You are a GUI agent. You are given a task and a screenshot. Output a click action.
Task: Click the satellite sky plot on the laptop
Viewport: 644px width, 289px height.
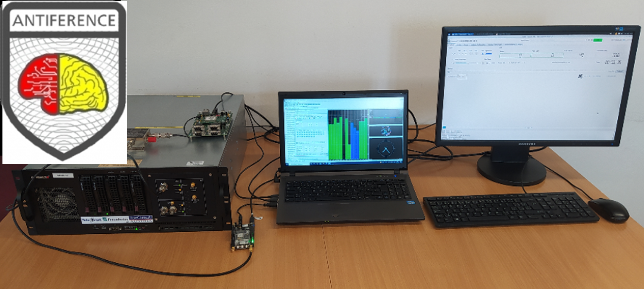(386, 131)
